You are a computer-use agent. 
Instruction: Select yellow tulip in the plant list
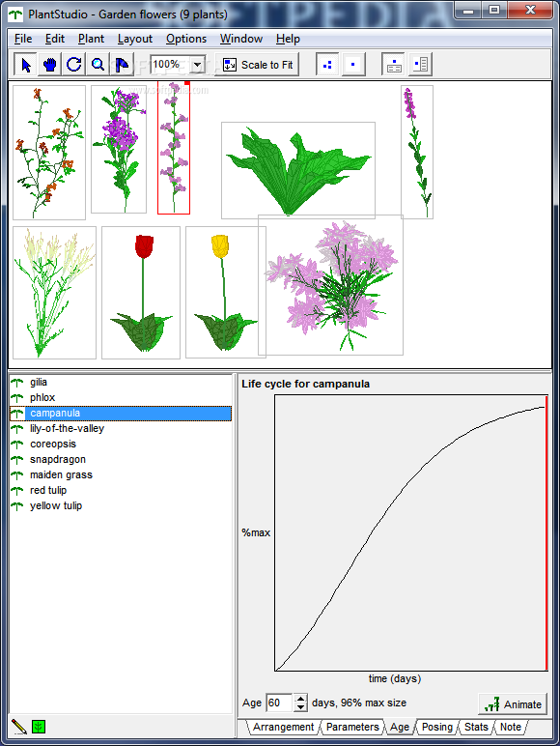pos(56,505)
